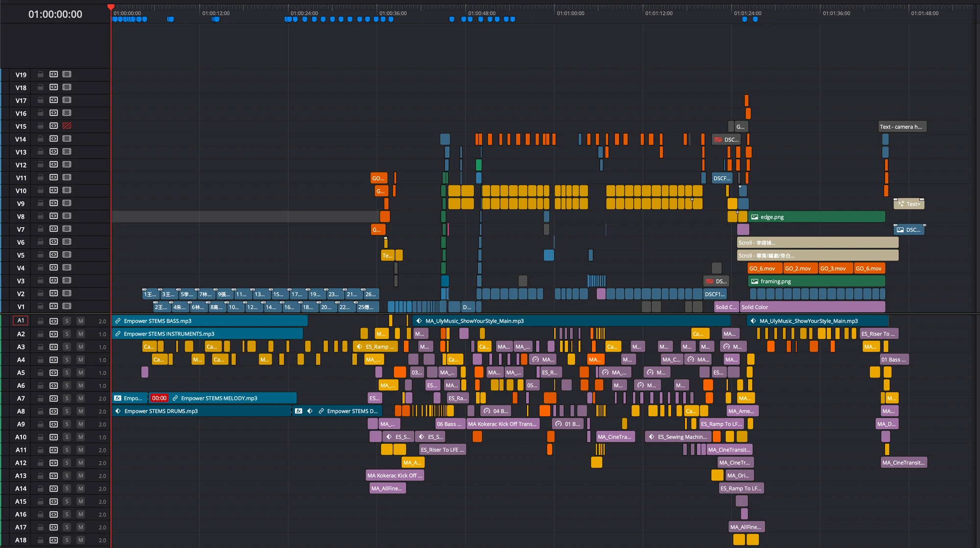The height and width of the screenshot is (548, 980).
Task: Select the Solid Color clip on track V1
Action: [811, 307]
